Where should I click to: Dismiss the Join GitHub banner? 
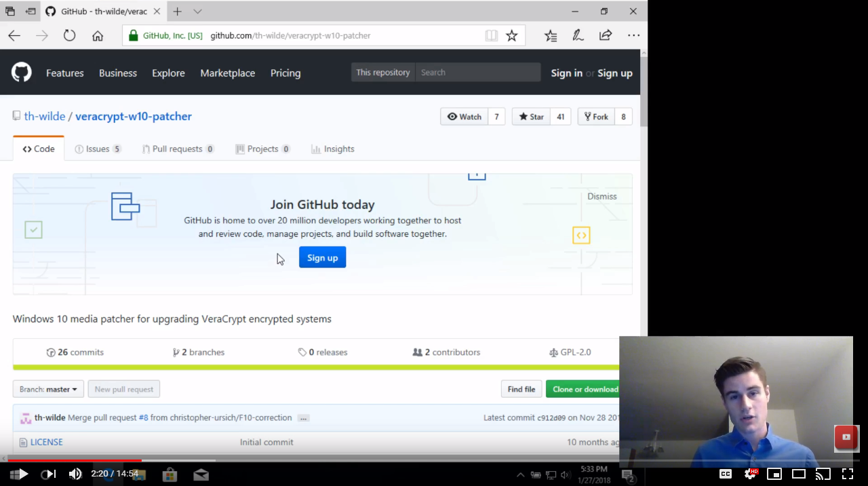(x=602, y=196)
